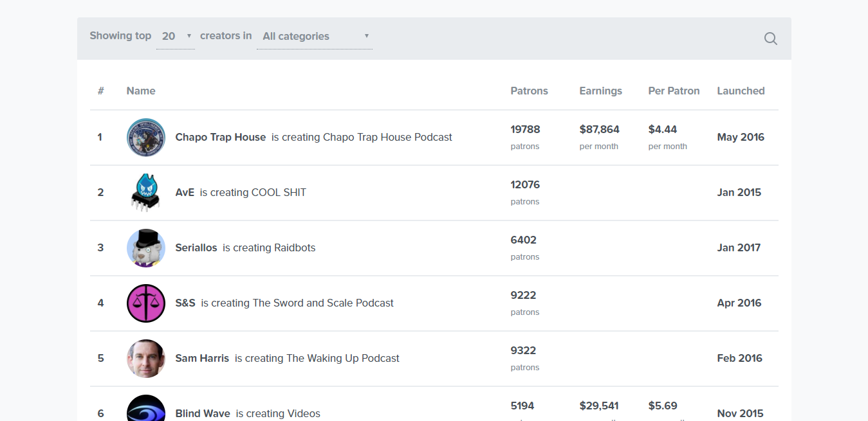Open Chapo Trap House's creator page
The height and width of the screenshot is (421, 868).
[221, 137]
